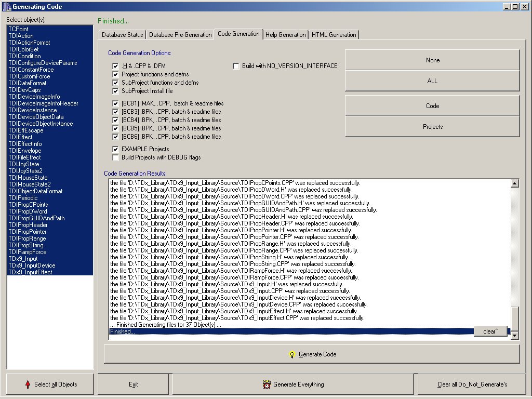The image size is (532, 399).
Task: Click the application icon in the title bar
Action: pos(6,6)
